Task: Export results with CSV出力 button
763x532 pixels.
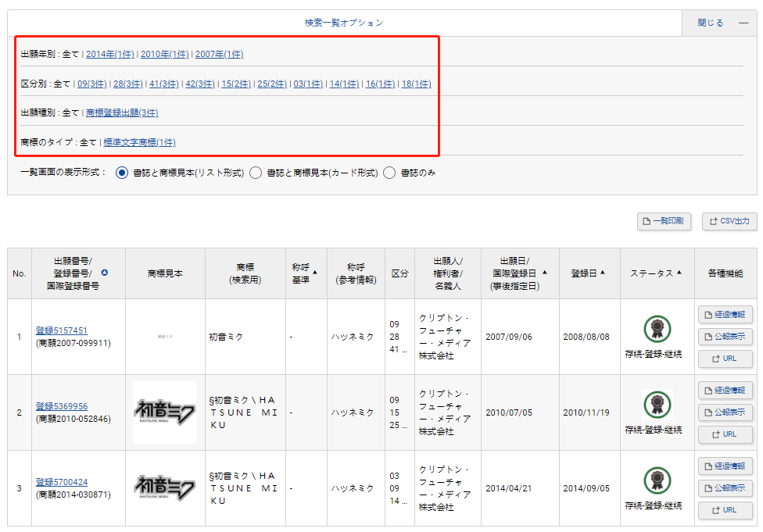Action: 729,222
